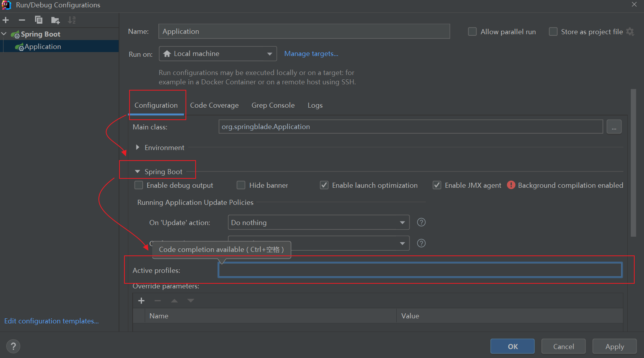Click the Main class text field
Screen dimensions: 644x358
(x=411, y=127)
